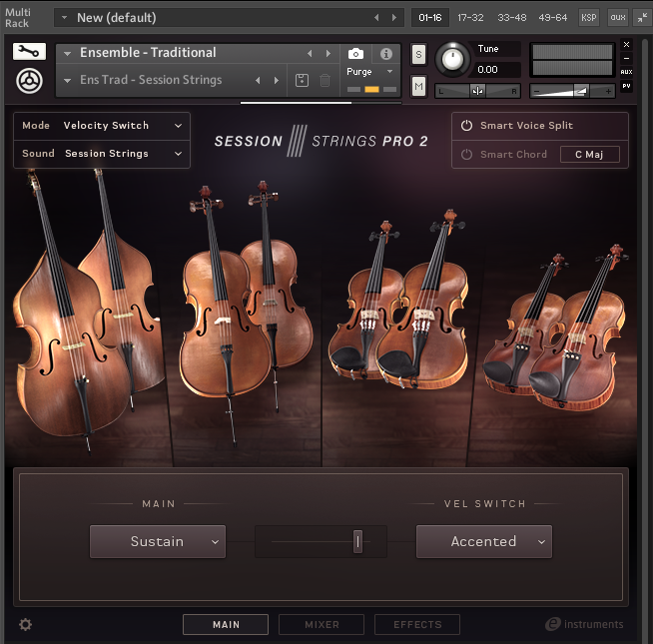Expand instrument name dropdown arrow
This screenshot has height=644, width=653.
tap(67, 53)
